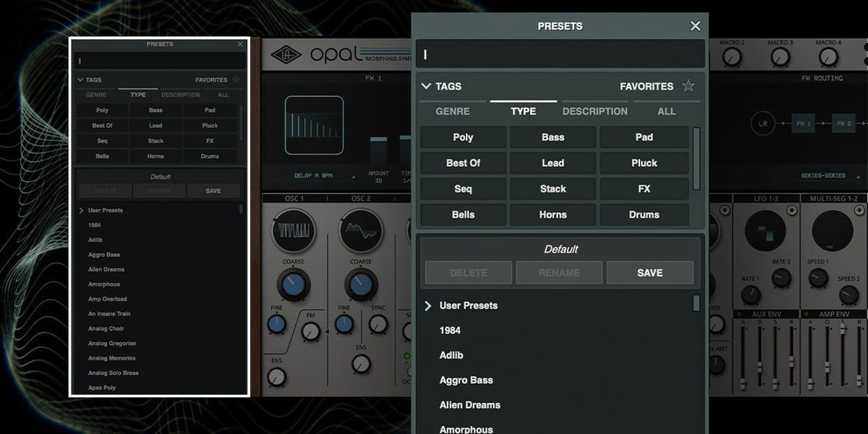868x434 pixels.
Task: Click the AMP ENV sustain slider
Action: [x=843, y=354]
